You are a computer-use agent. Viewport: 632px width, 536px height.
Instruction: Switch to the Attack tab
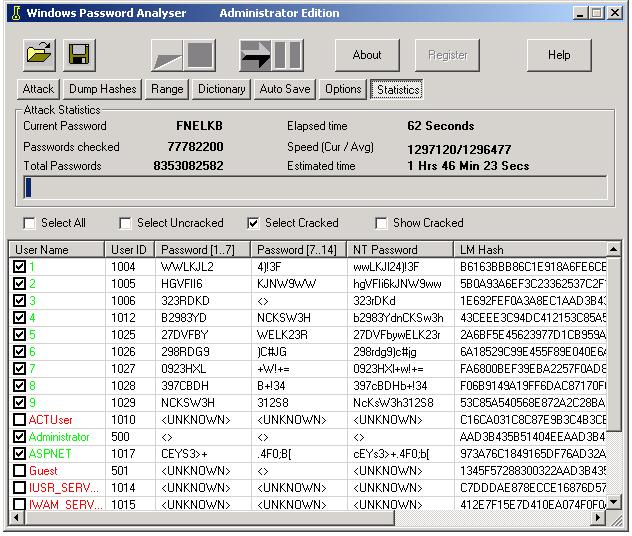pyautogui.click(x=38, y=89)
